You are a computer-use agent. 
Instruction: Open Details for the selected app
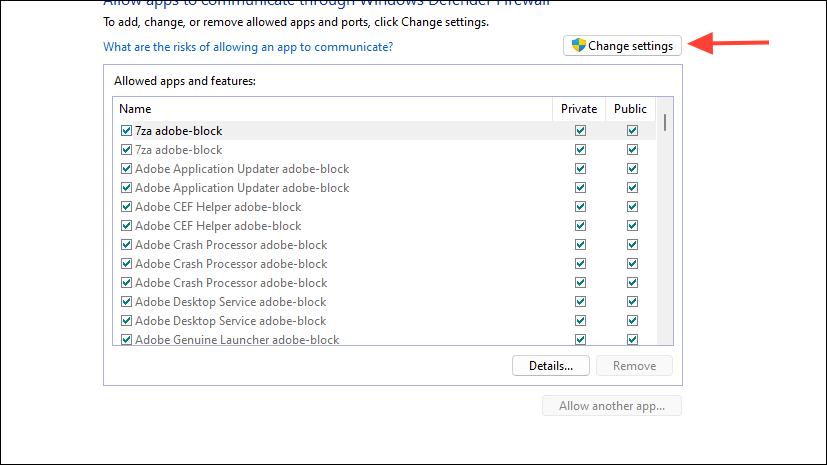coord(551,366)
